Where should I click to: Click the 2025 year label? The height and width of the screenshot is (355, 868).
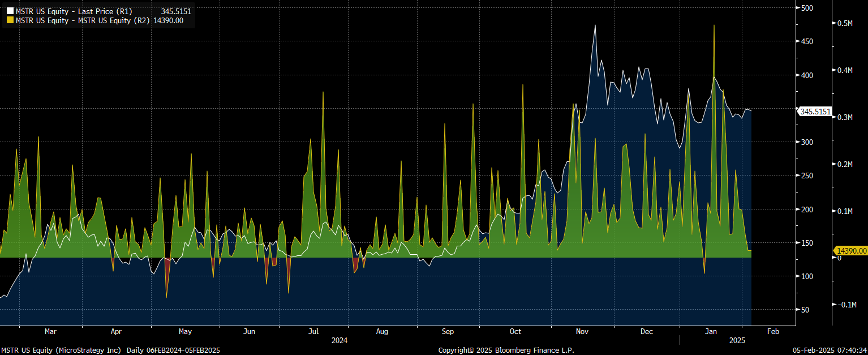[x=738, y=341]
